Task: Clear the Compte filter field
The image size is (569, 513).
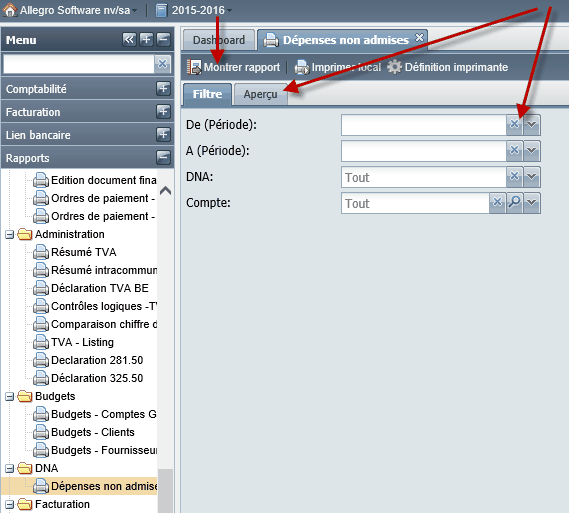Action: point(497,203)
